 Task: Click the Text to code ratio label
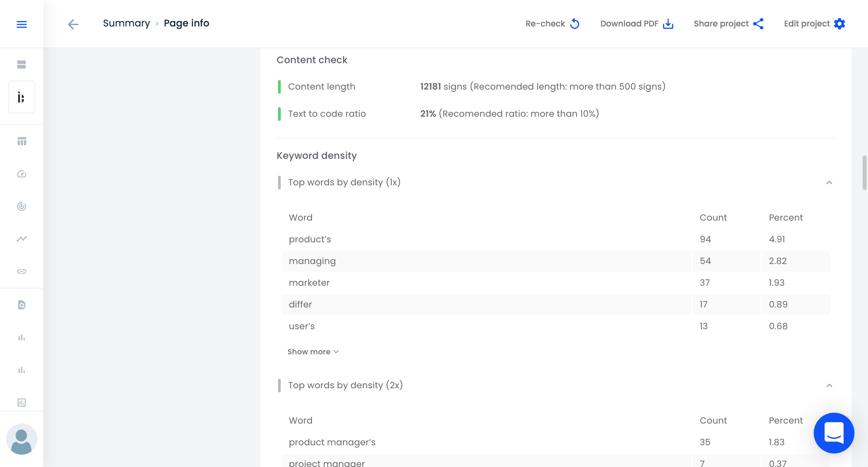point(327,114)
